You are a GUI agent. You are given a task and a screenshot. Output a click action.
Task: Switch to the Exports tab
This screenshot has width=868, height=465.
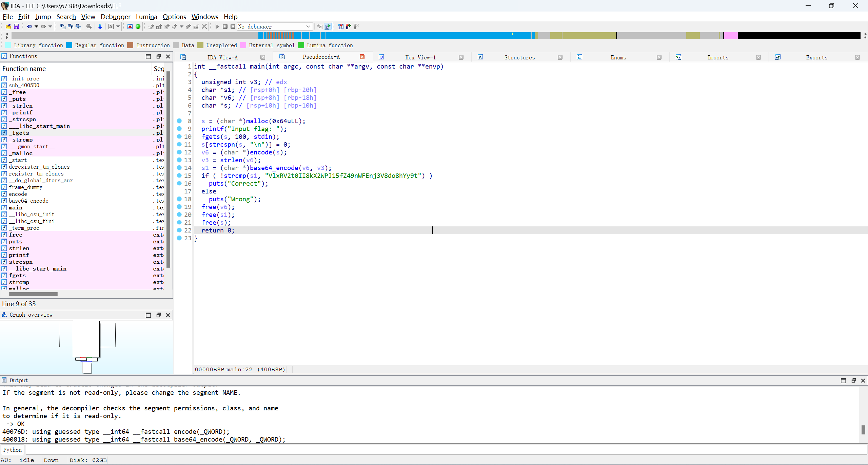tap(817, 57)
